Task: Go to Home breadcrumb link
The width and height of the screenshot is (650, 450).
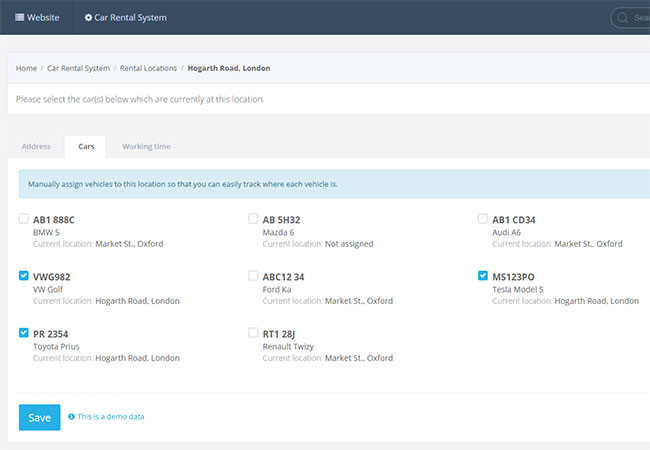Action: tap(26, 68)
